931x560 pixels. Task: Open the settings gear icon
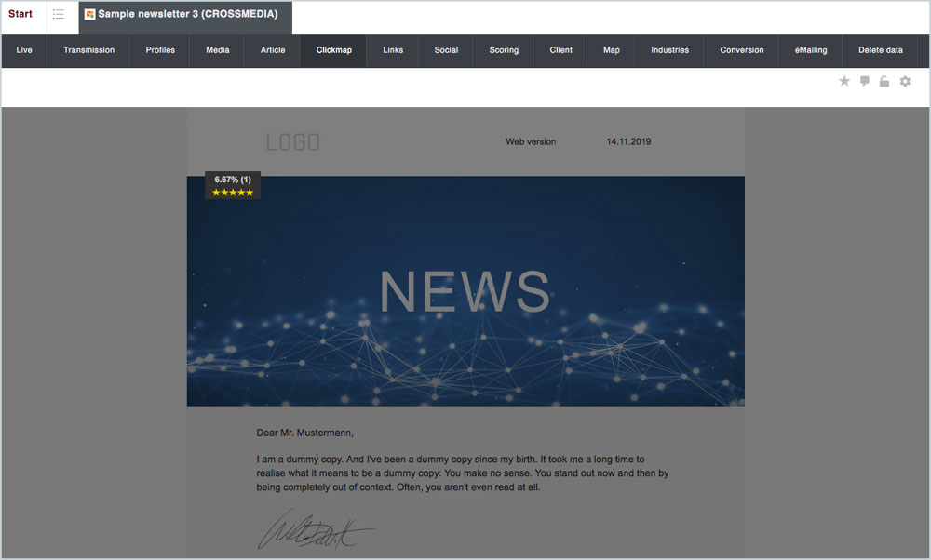click(x=905, y=82)
